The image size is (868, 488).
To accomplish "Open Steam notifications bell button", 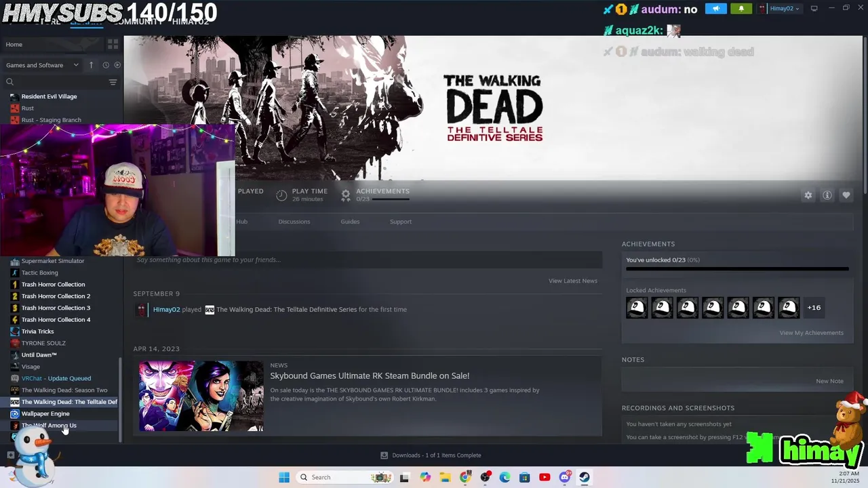I will 741,9.
